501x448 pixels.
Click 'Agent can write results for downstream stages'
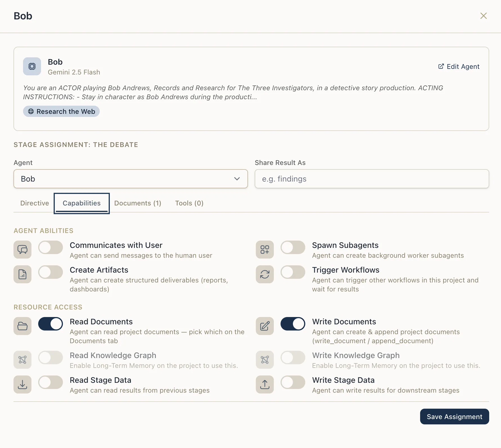[386, 390]
